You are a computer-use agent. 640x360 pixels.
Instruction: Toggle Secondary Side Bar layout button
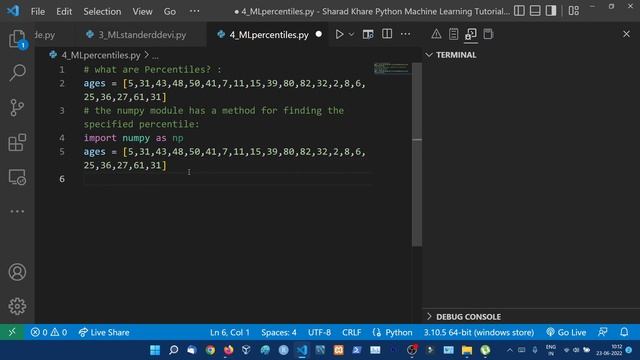pos(551,11)
